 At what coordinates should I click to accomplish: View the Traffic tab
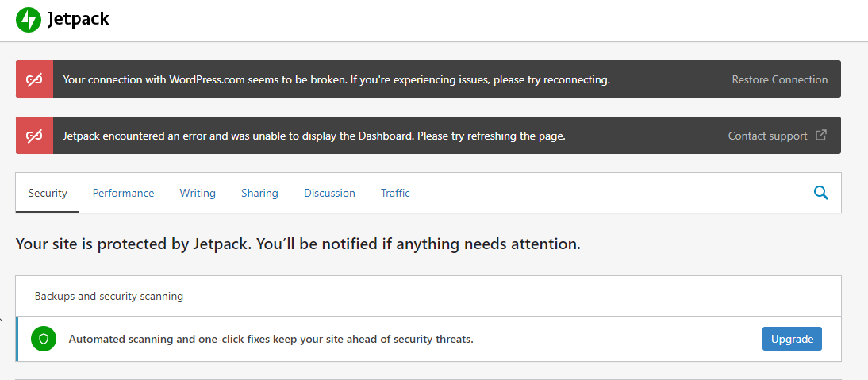395,193
